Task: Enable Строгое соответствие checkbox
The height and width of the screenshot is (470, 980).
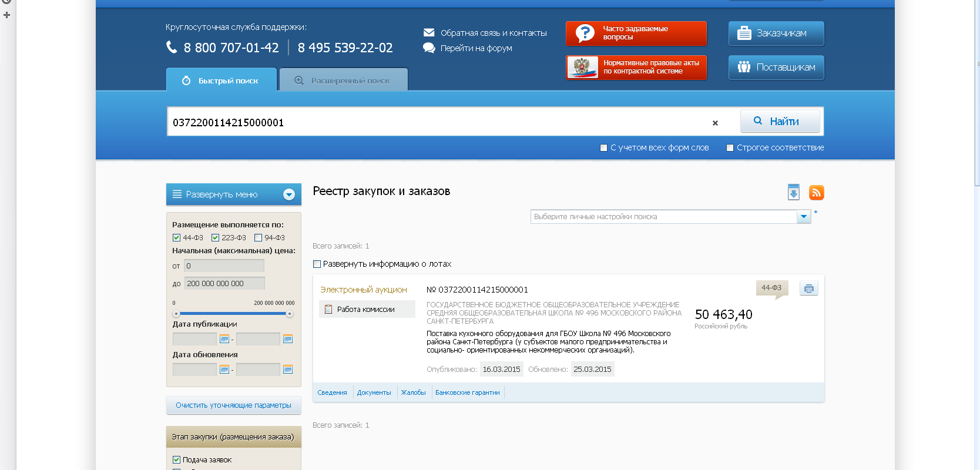Action: 730,148
